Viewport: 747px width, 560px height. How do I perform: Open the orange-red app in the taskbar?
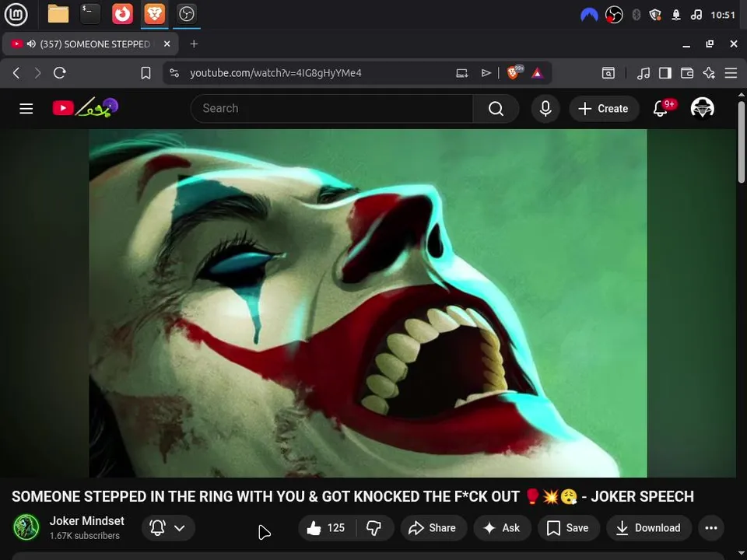[122, 14]
